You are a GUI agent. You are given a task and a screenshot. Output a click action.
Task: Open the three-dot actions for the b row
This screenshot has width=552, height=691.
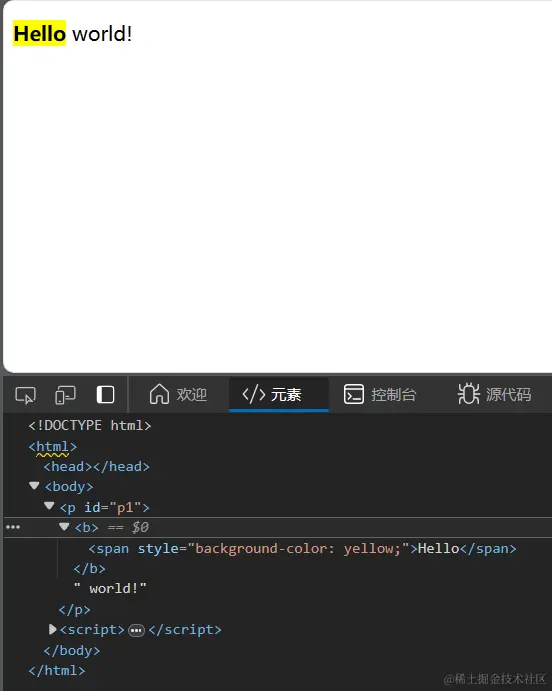click(13, 527)
